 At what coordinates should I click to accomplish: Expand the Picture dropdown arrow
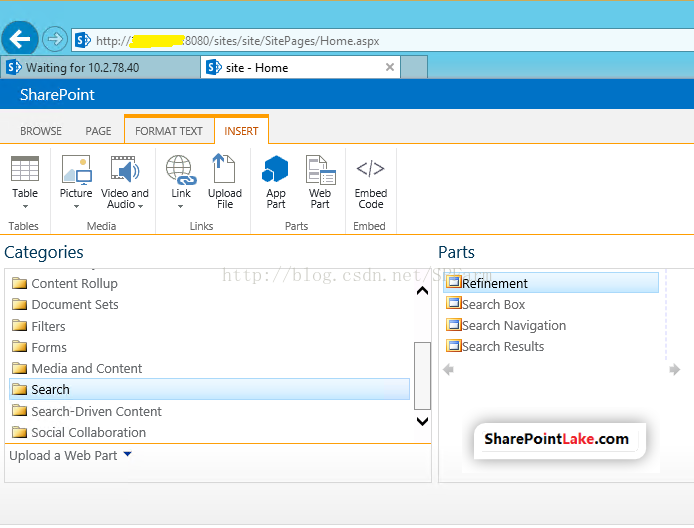[x=76, y=206]
